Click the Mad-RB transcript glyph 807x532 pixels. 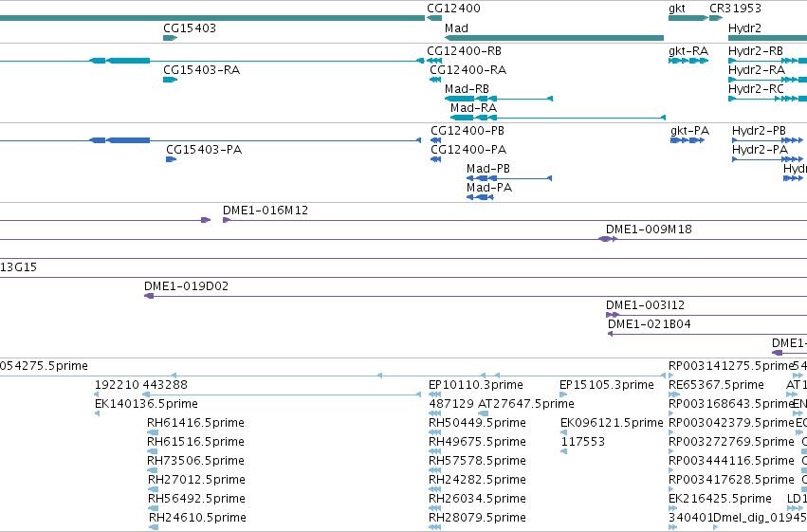499,99
